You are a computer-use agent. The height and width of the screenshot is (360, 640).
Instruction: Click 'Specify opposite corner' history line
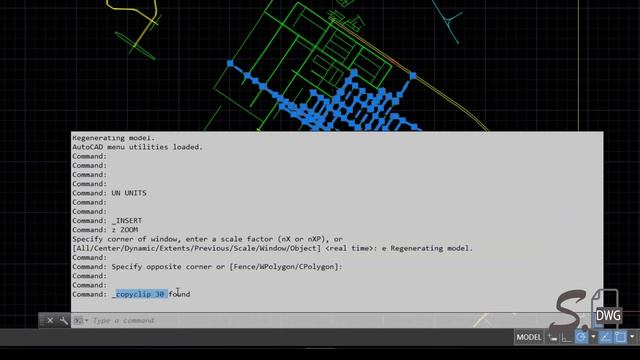pos(207,267)
